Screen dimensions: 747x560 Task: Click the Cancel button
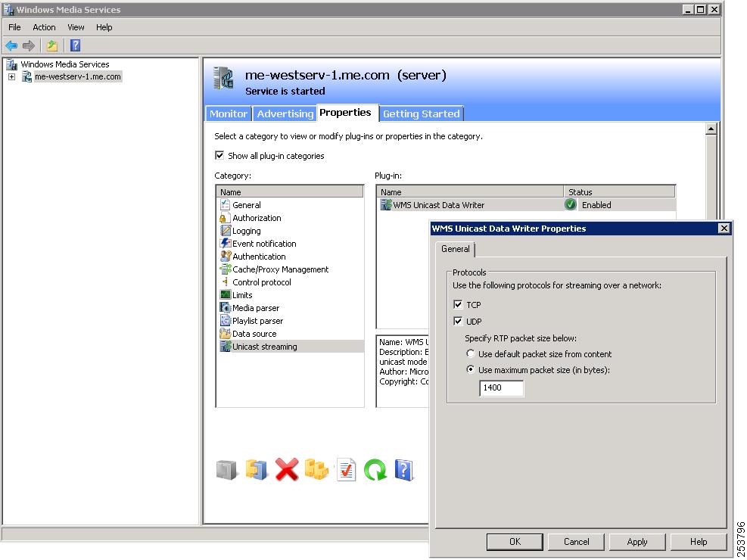click(x=577, y=542)
